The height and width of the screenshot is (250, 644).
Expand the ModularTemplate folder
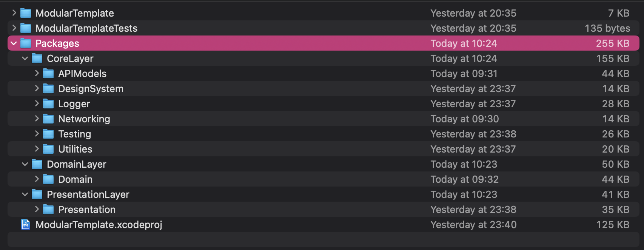14,13
